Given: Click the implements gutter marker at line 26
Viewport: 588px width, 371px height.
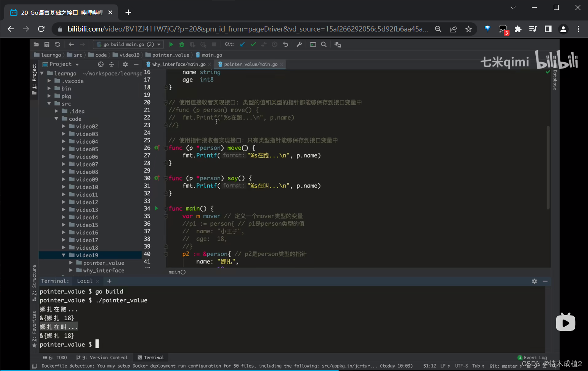Looking at the screenshot, I should (157, 148).
